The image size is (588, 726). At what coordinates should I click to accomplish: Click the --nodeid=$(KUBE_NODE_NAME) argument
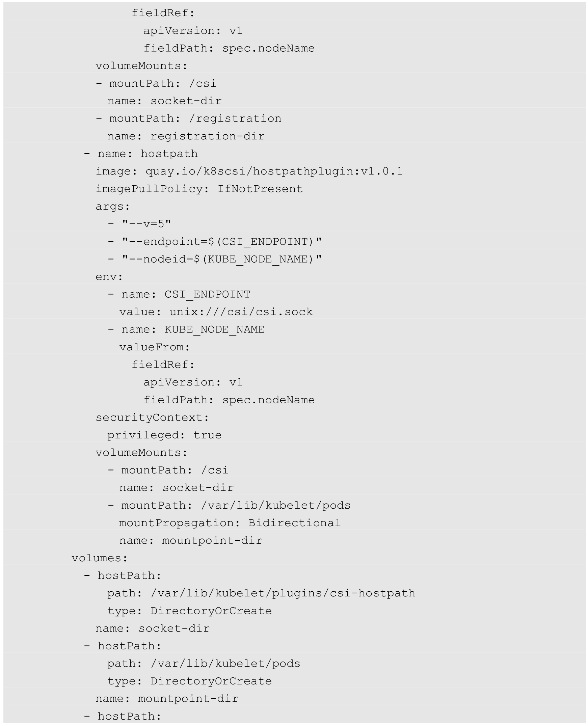(x=221, y=260)
